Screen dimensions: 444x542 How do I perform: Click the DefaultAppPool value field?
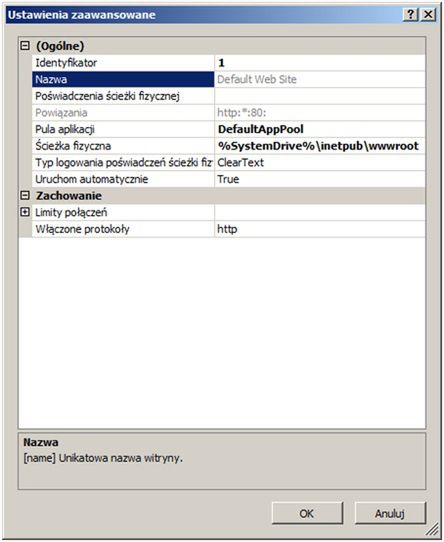click(320, 129)
